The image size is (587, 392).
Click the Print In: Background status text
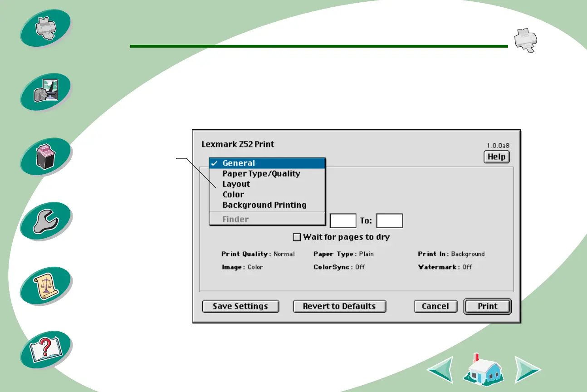[x=451, y=254]
